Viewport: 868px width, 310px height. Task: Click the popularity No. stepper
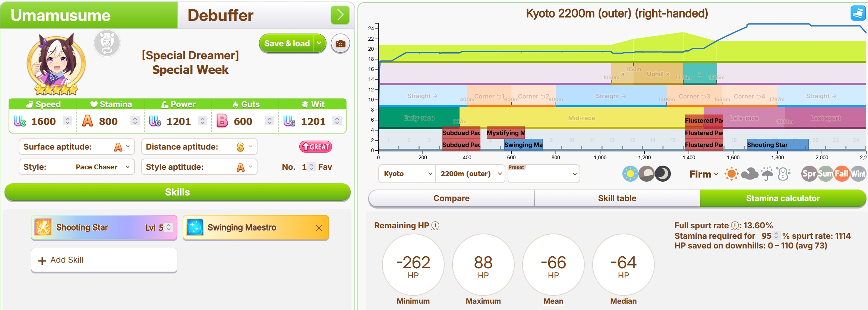click(x=312, y=167)
